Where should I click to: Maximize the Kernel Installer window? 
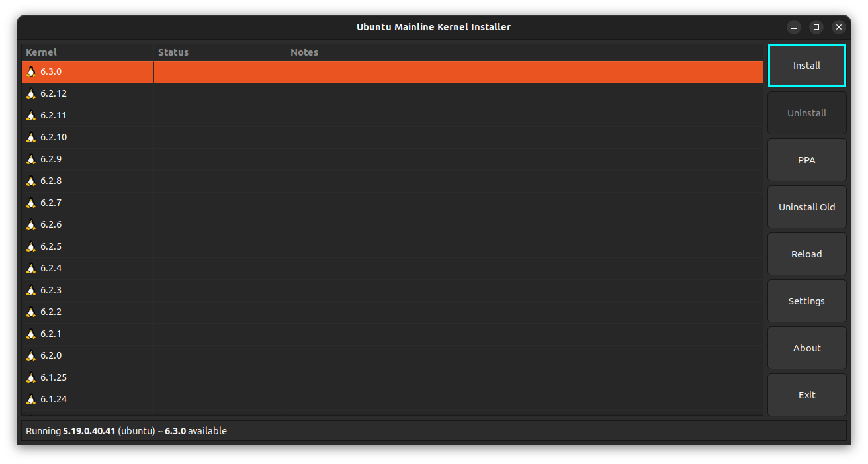(x=816, y=27)
